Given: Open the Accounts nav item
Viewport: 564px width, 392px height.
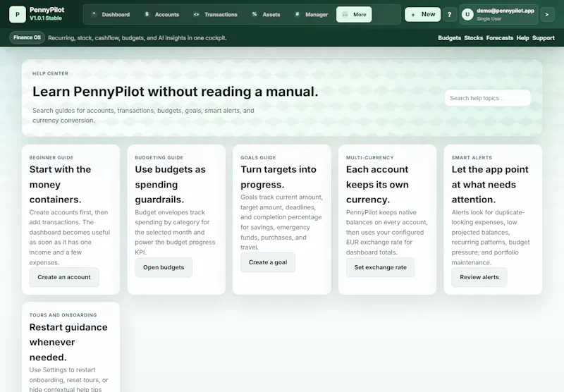Looking at the screenshot, I should [x=162, y=14].
